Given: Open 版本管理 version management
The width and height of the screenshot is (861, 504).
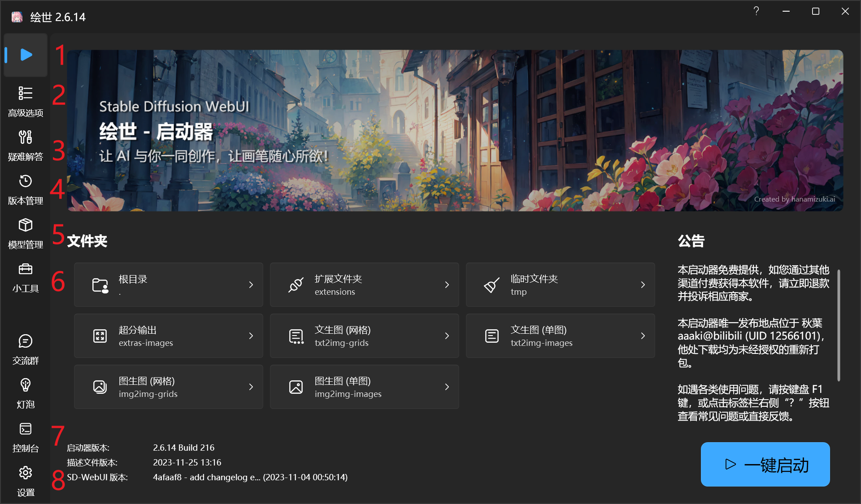Looking at the screenshot, I should click(x=26, y=189).
